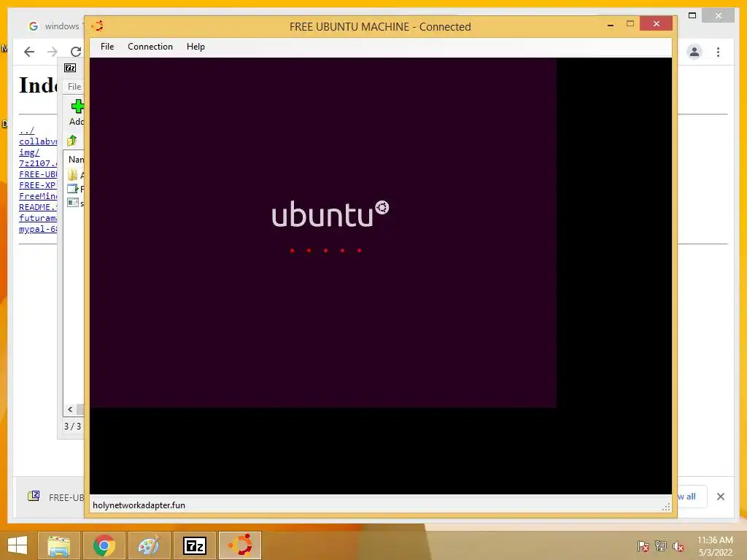747x560 pixels.
Task: Maximize the Chrome window
Action: 692,16
